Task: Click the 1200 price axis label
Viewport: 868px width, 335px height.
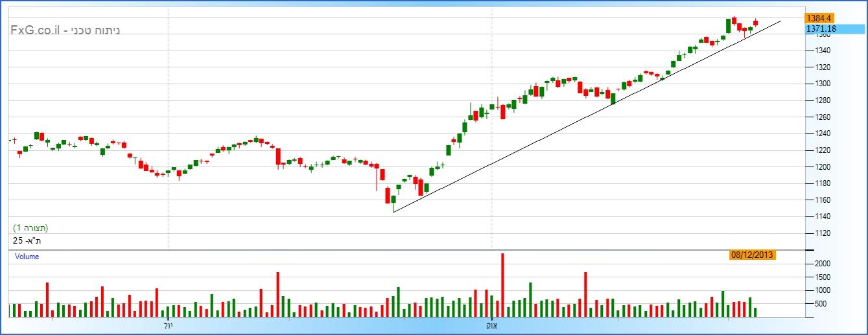Action: 823,167
